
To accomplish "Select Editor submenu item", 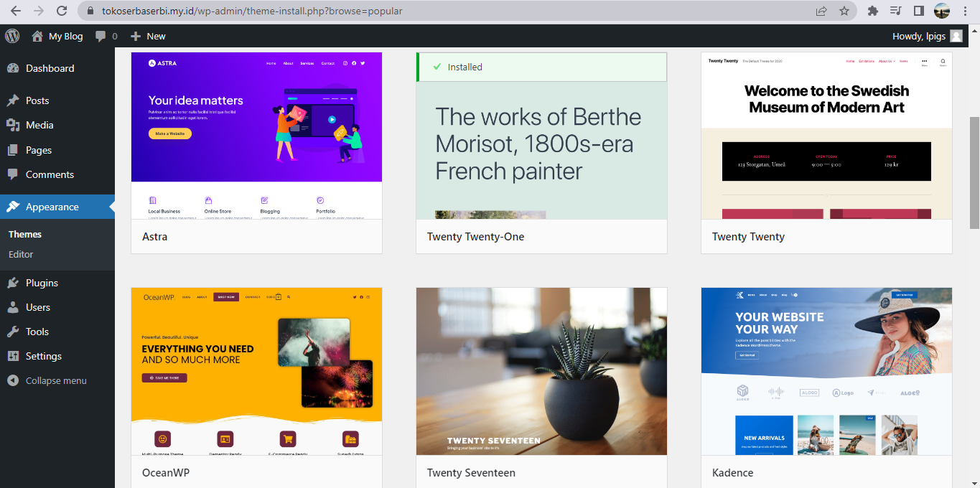I will pos(21,254).
